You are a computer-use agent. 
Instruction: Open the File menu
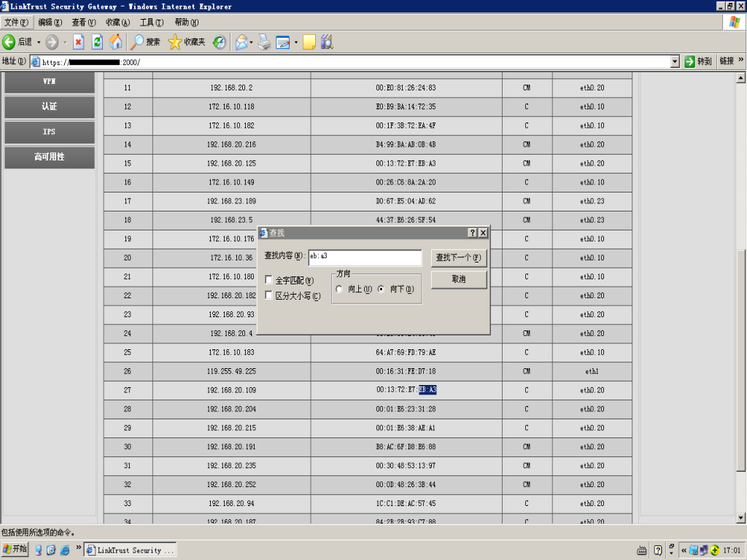point(16,23)
